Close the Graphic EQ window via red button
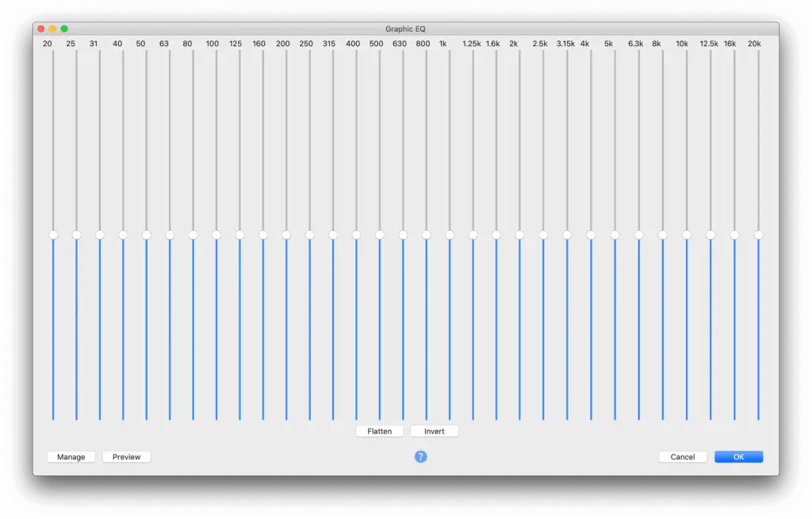The height and width of the screenshot is (519, 812). (x=41, y=29)
